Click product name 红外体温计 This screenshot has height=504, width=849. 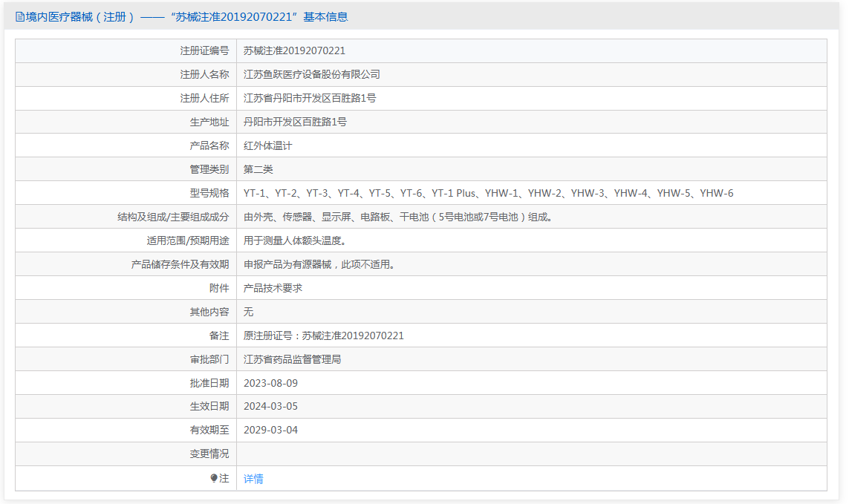[267, 145]
